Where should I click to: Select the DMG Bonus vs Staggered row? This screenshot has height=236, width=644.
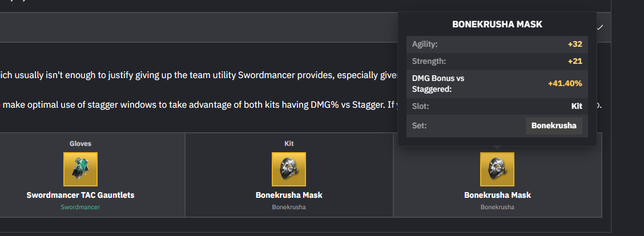point(497,83)
